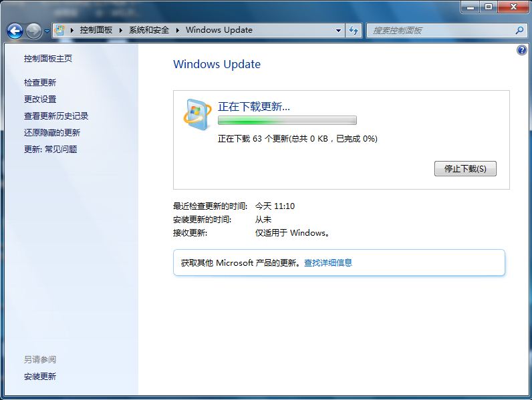Image resolution: width=532 pixels, height=400 pixels.
Task: Click the green download progress bar
Action: click(x=287, y=120)
